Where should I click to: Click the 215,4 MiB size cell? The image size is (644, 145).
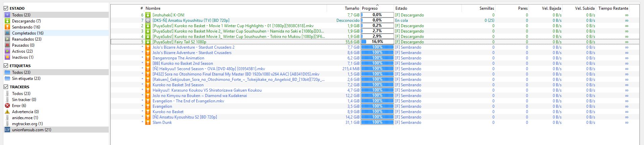point(351,69)
